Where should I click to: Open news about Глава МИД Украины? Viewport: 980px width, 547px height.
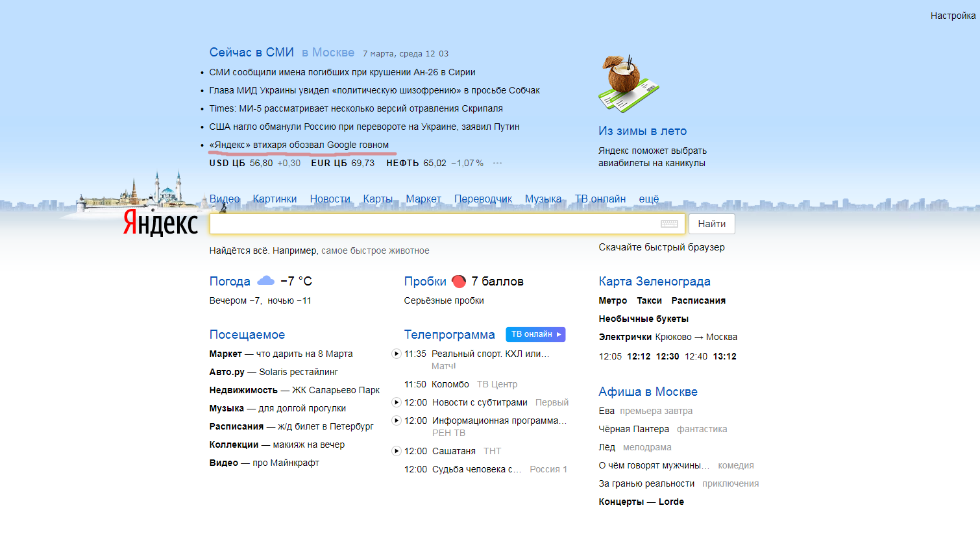coord(374,90)
